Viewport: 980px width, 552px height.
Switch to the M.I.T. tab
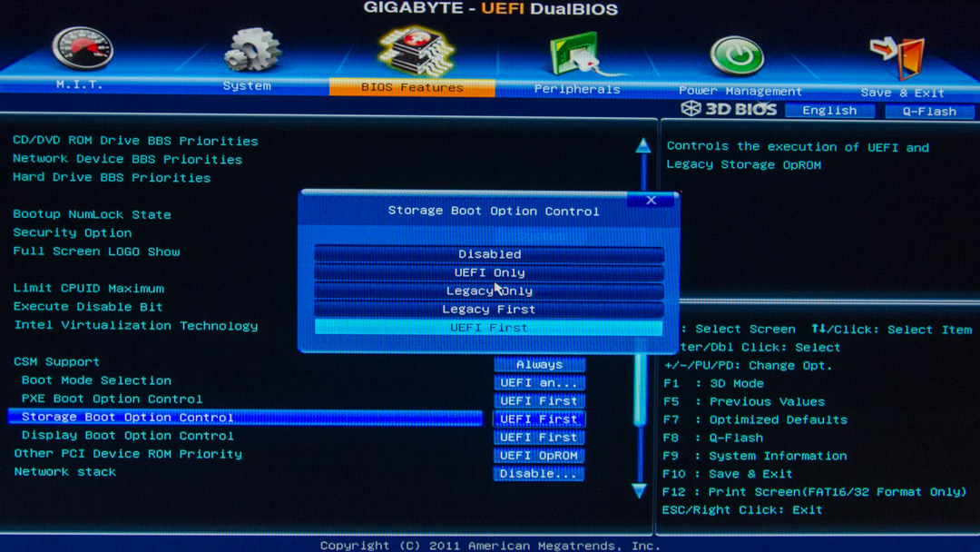pyautogui.click(x=79, y=84)
